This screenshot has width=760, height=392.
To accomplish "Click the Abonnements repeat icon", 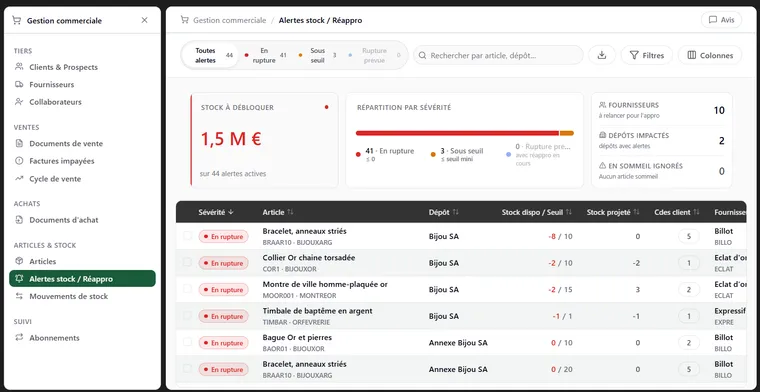I will (x=19, y=338).
